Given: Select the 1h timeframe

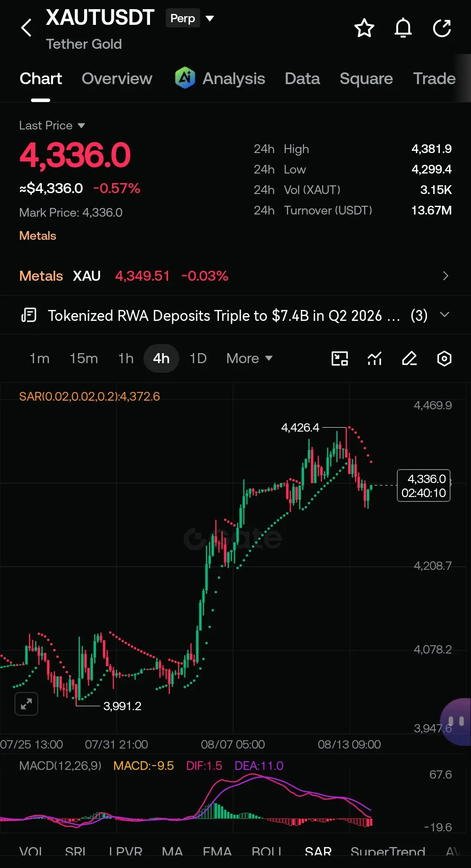Looking at the screenshot, I should point(126,358).
